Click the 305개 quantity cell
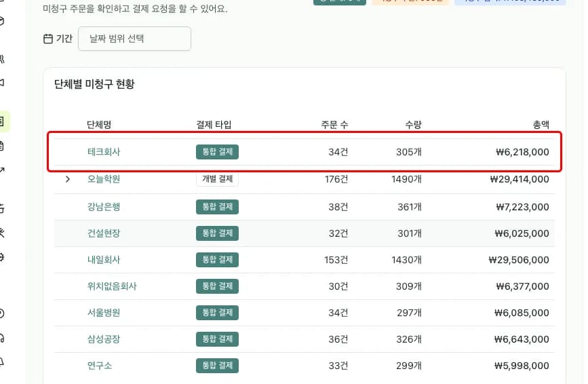588x384 pixels. coord(409,152)
